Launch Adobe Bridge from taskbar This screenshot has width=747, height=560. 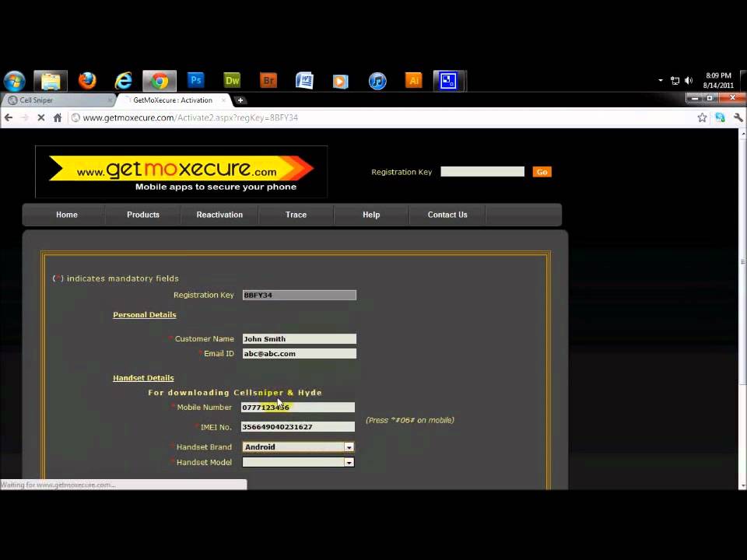[268, 80]
